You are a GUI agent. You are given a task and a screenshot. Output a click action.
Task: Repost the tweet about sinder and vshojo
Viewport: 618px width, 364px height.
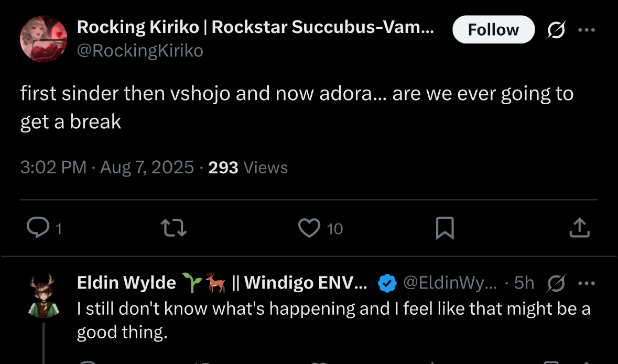point(173,228)
